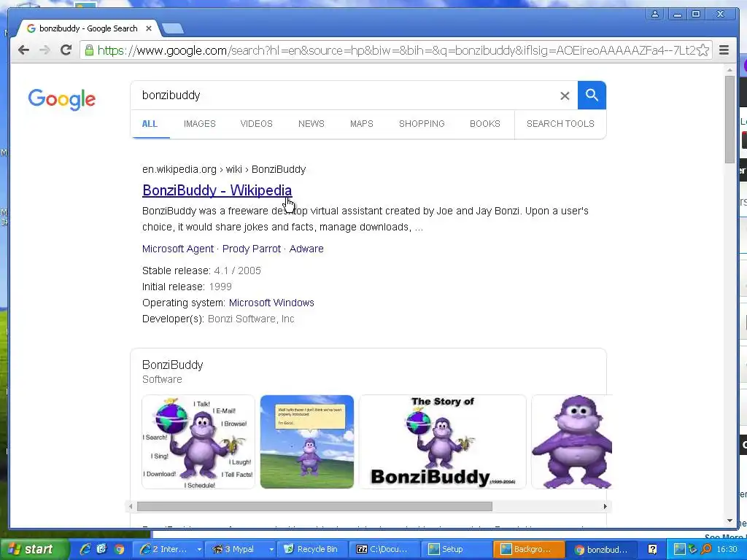Follow the Adware link

[x=306, y=249]
